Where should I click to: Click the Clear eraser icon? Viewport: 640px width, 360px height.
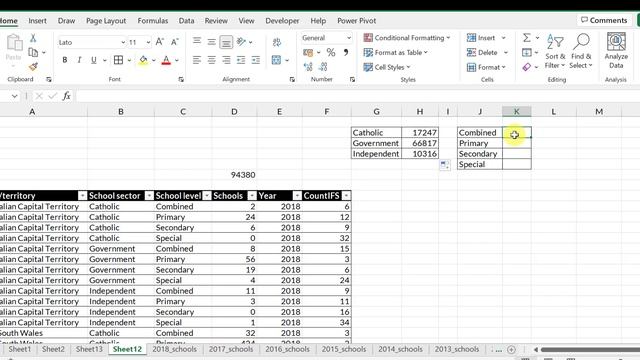[527, 67]
